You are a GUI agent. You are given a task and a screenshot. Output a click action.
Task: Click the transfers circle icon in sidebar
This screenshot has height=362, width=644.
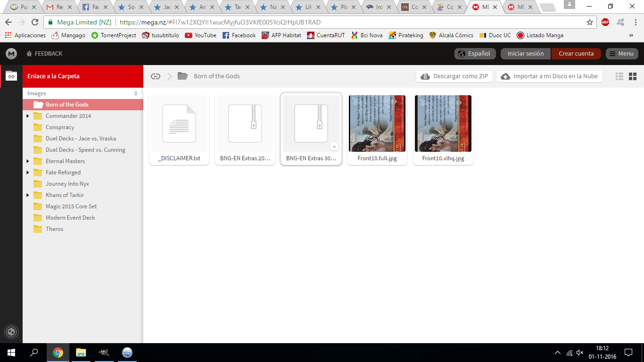point(11,332)
